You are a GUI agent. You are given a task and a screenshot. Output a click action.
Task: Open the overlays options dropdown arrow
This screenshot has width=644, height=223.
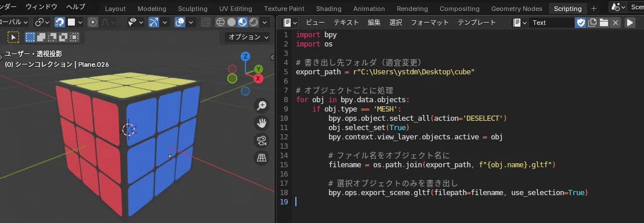click(191, 22)
